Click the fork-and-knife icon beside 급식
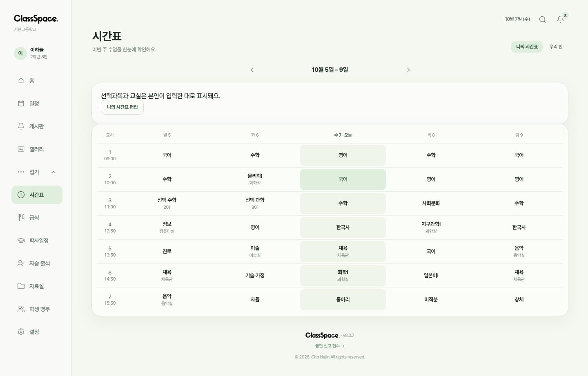 tap(21, 217)
